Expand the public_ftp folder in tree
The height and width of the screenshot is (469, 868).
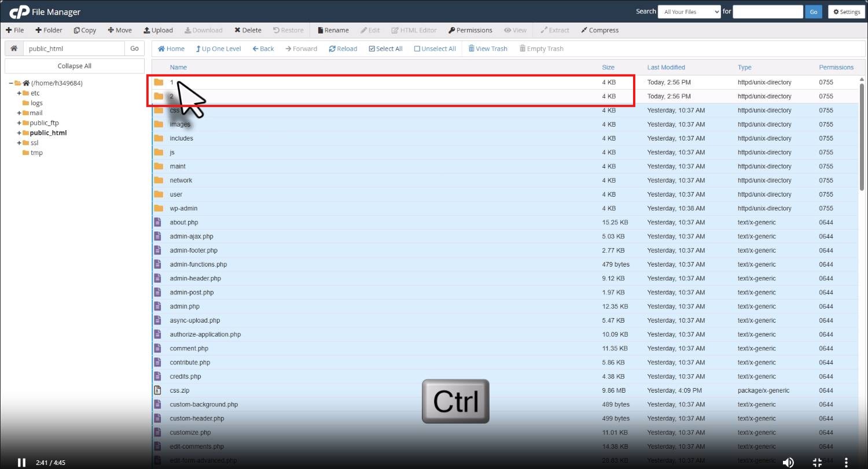click(x=19, y=123)
